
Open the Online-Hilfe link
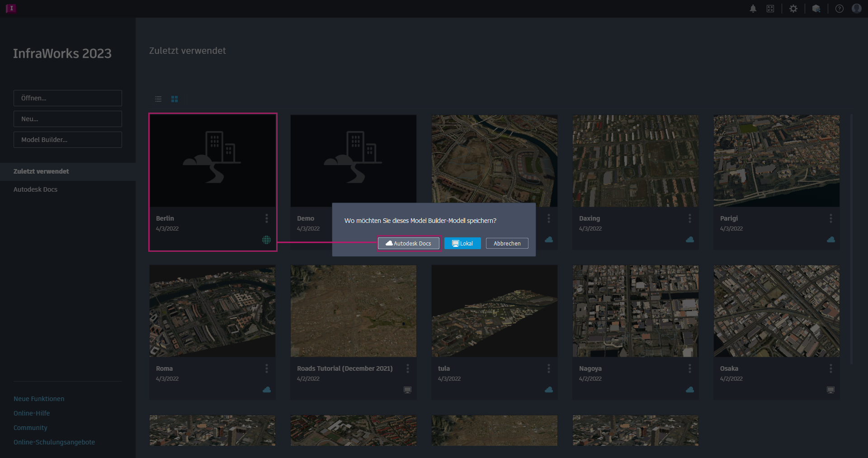32,413
